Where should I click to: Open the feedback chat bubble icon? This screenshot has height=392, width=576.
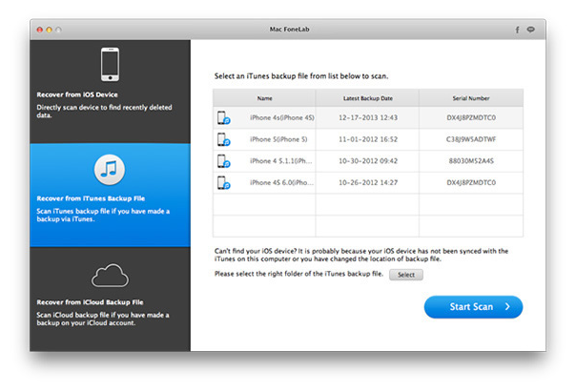coord(530,30)
